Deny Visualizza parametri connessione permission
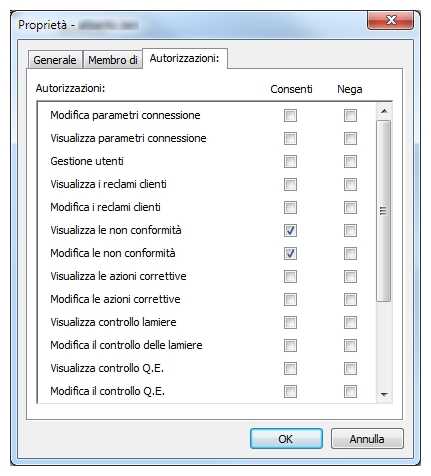This screenshot has width=431, height=476. click(x=350, y=138)
